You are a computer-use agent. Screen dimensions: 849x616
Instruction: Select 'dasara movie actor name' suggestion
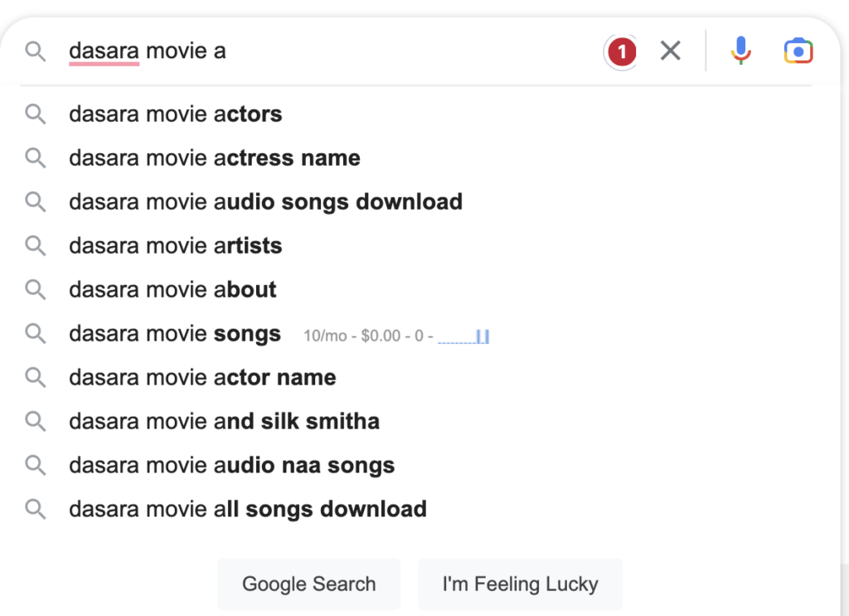click(x=202, y=378)
